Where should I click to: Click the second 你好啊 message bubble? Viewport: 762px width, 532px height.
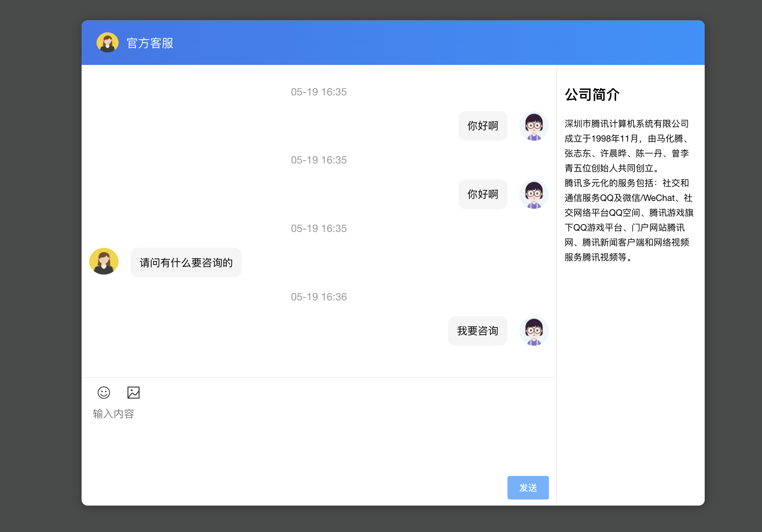point(482,195)
